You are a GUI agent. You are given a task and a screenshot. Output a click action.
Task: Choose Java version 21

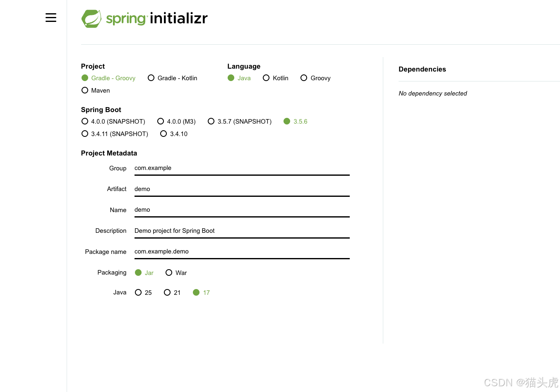172,293
